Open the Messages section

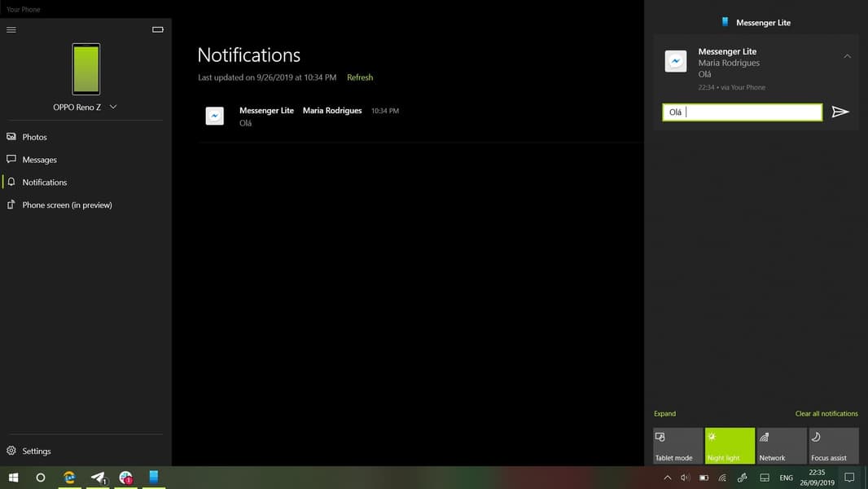pos(85,160)
